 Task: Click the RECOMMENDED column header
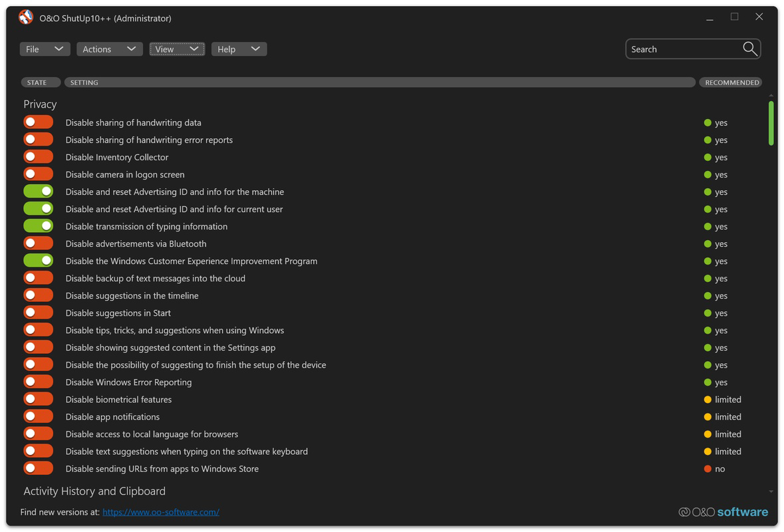click(731, 82)
